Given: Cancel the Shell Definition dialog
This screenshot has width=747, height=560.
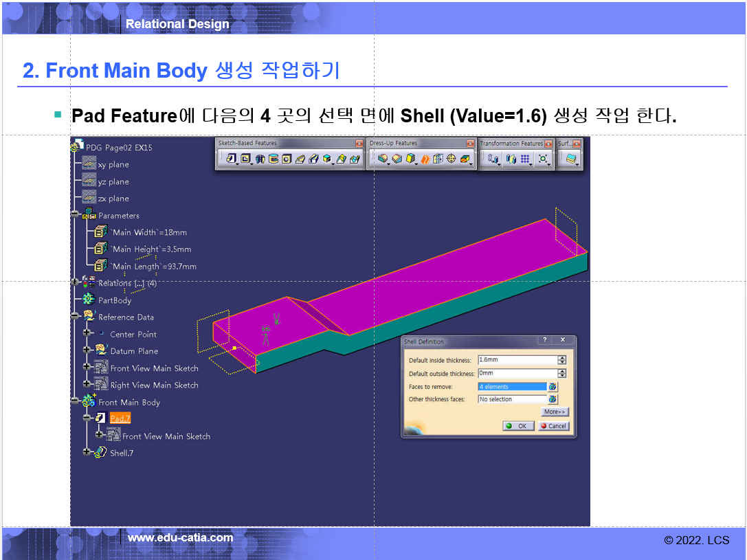Looking at the screenshot, I should coord(553,426).
